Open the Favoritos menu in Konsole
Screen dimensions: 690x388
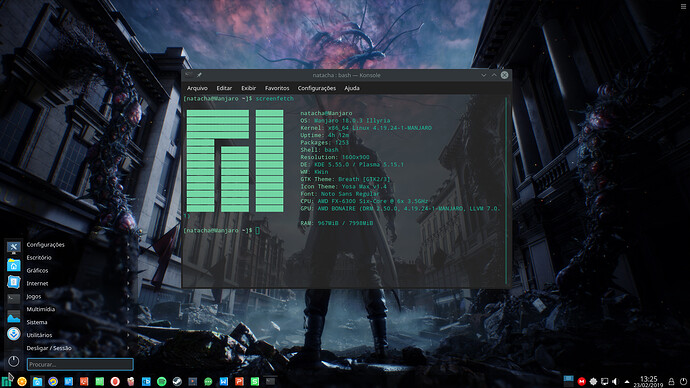coord(277,88)
